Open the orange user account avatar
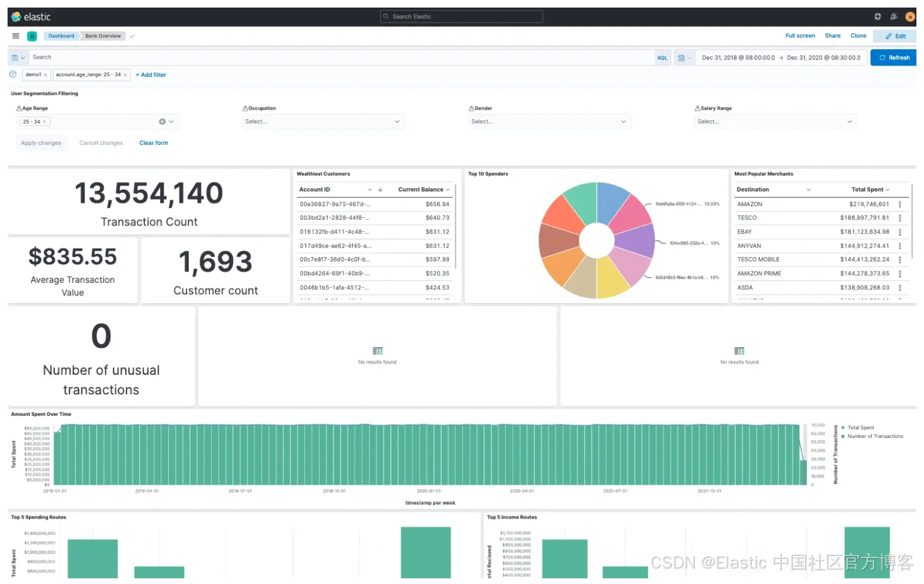 pos(910,17)
